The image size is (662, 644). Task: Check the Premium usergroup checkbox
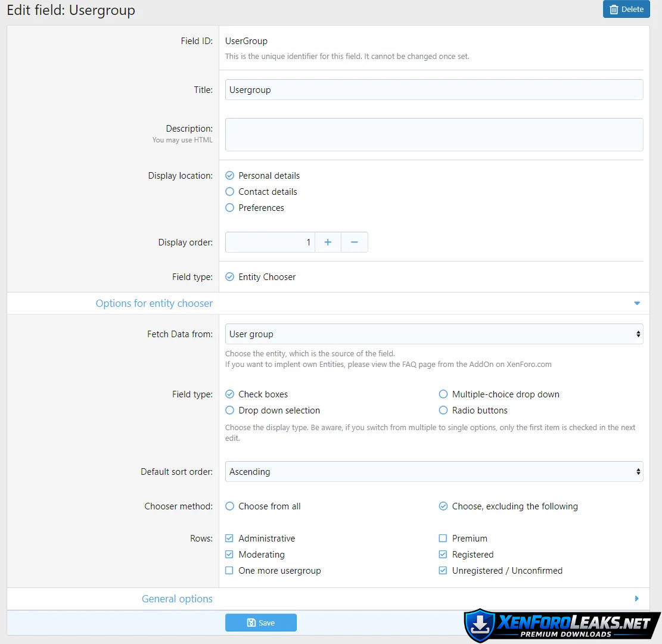443,539
